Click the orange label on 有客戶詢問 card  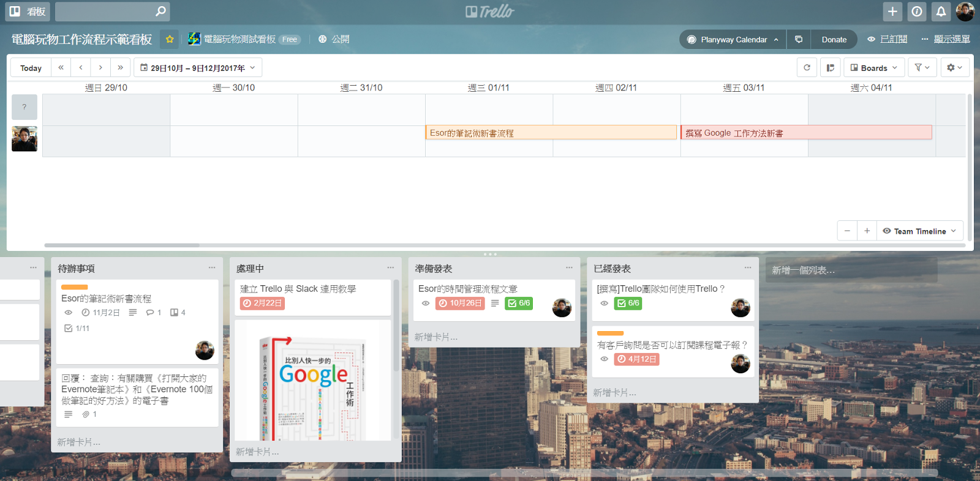coord(610,334)
